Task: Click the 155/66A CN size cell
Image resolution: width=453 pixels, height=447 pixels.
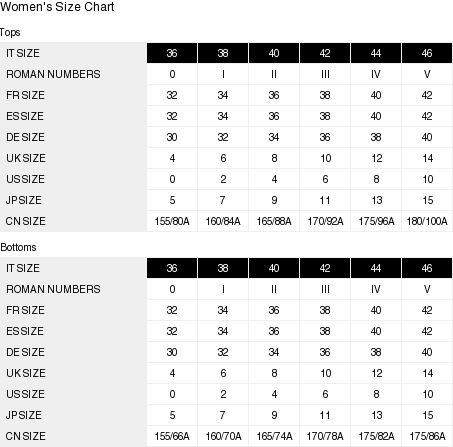Action: pos(172,436)
